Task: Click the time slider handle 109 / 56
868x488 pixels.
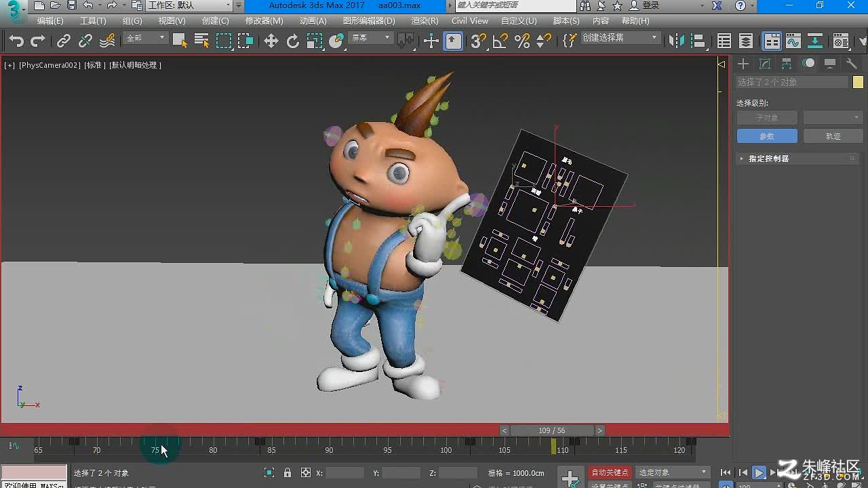Action: coord(551,430)
